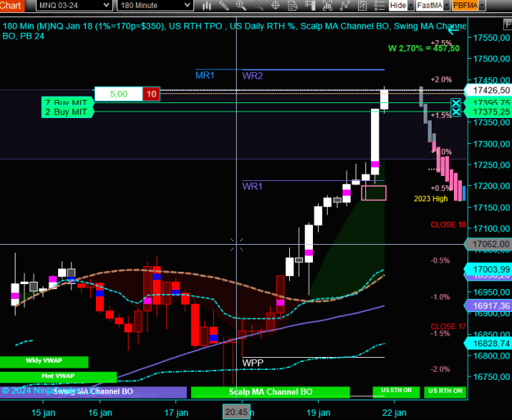Toggle Scalp MA Channel BO button
The image size is (512, 420).
coord(270,392)
